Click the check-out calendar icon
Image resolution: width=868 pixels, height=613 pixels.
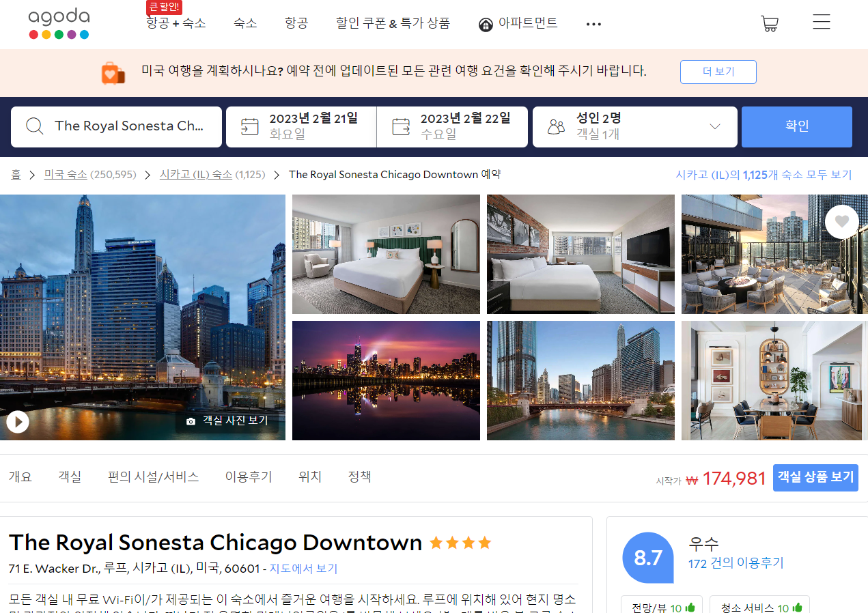[401, 127]
